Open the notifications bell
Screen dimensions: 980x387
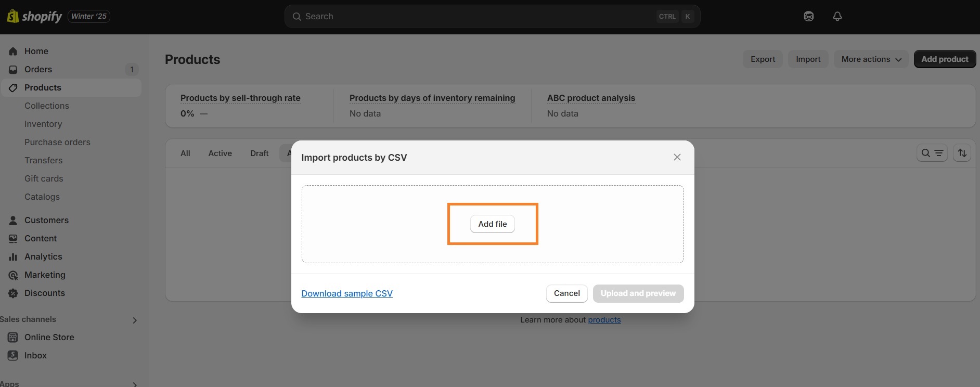point(837,17)
